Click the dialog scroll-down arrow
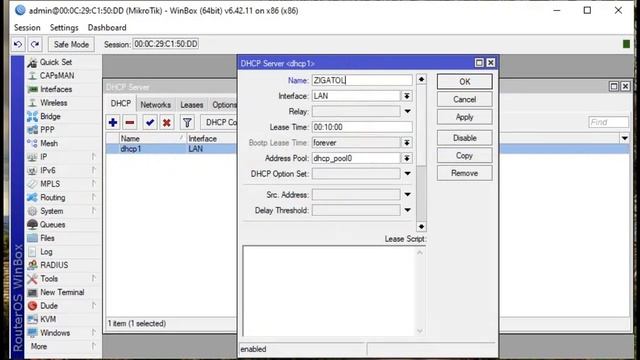Image resolution: width=640 pixels, height=360 pixels. pyautogui.click(x=421, y=227)
